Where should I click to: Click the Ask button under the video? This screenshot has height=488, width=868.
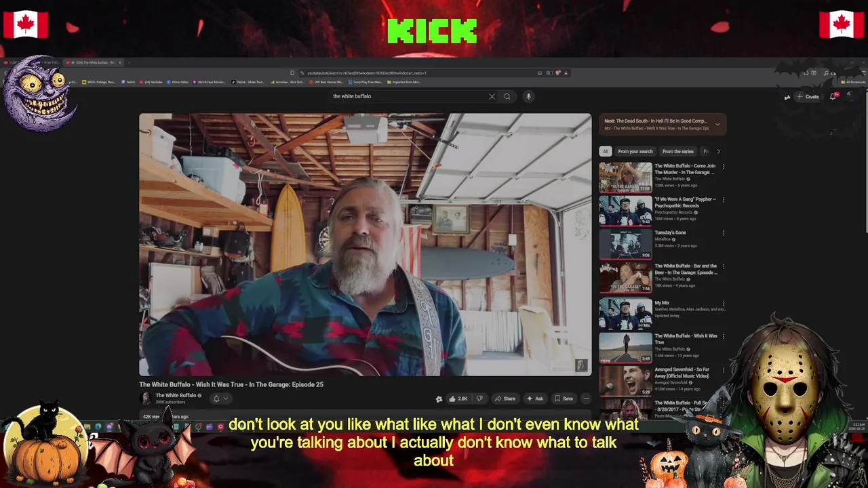point(535,399)
